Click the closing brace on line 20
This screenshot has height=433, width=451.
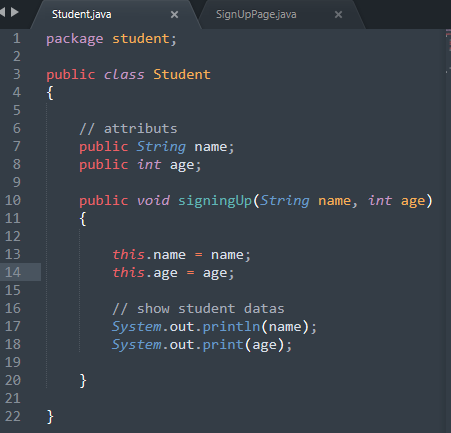(83, 381)
